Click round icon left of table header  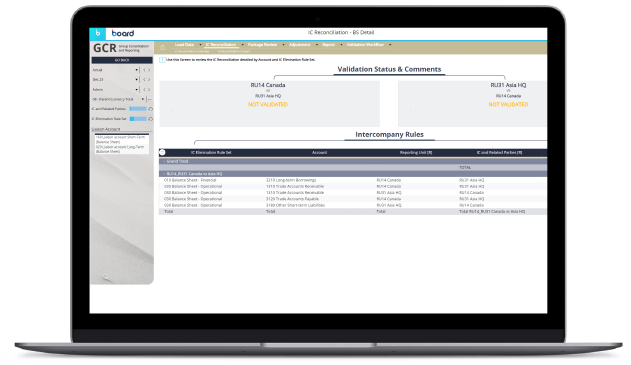pos(162,153)
